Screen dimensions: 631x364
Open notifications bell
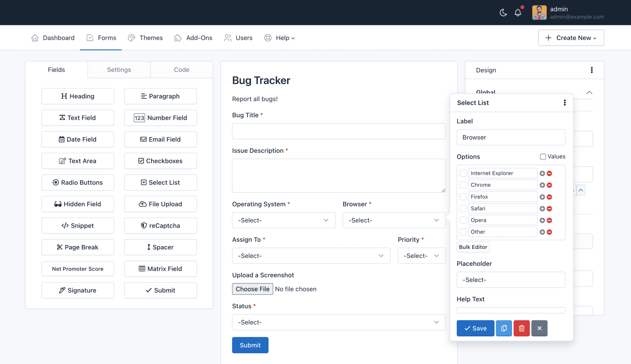pos(518,13)
